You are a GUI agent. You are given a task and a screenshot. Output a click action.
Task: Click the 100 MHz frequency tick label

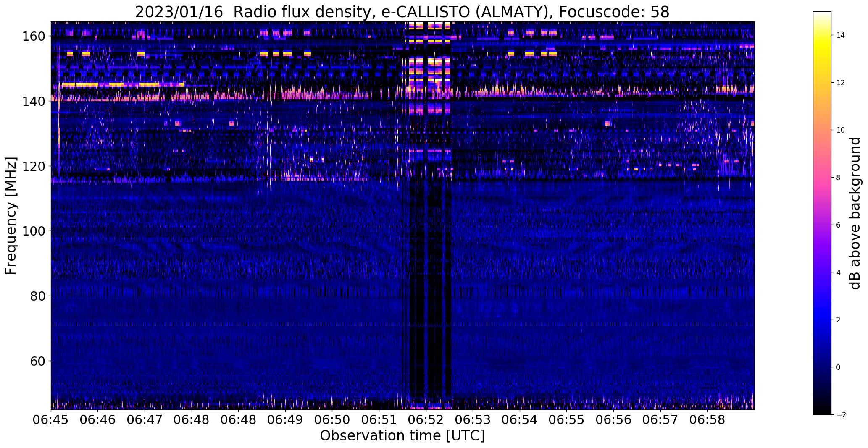pos(34,231)
